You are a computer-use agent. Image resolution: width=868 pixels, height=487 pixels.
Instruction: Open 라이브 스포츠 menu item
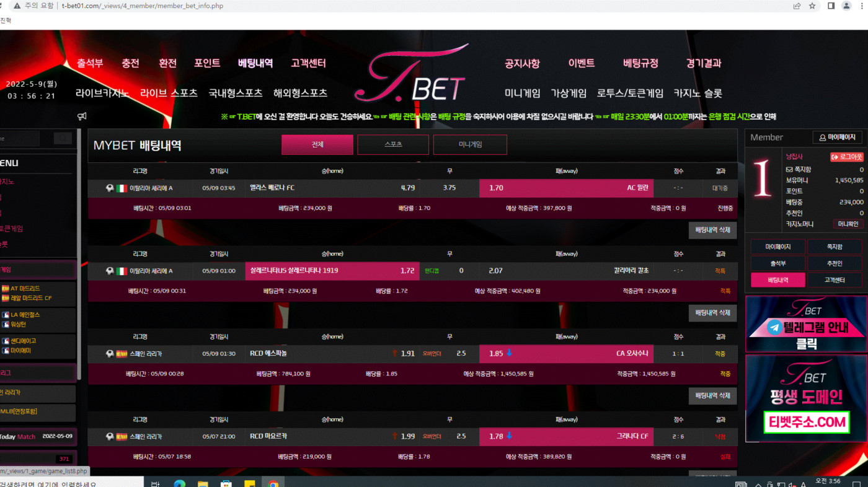[169, 93]
